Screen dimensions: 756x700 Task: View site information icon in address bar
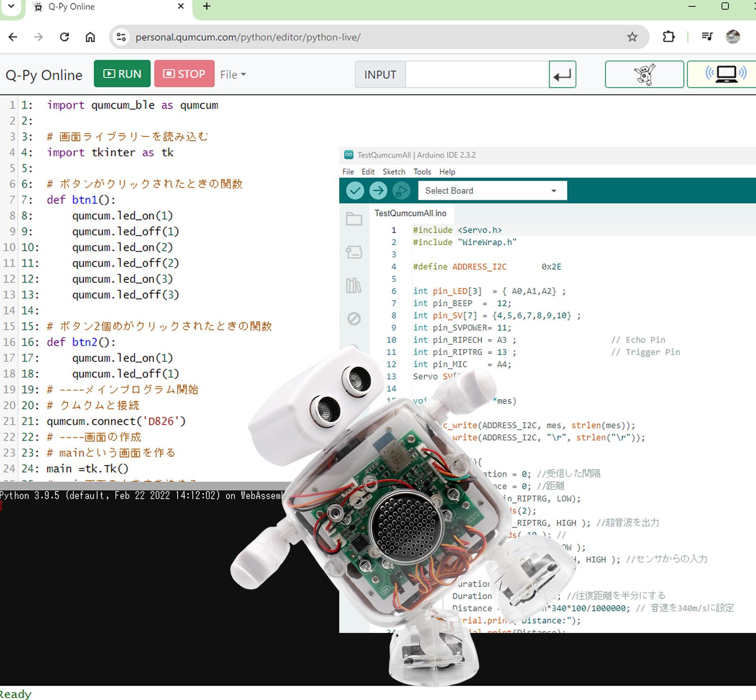pos(121,37)
